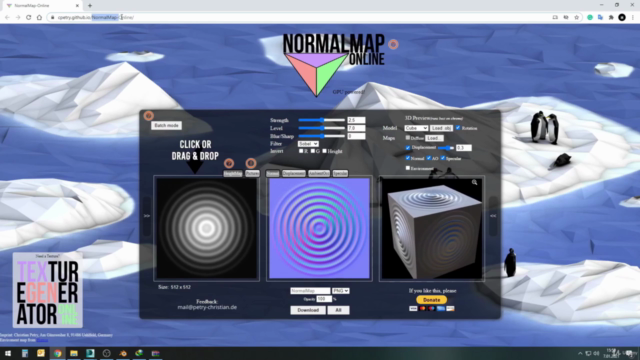This screenshot has width=640, height=360.
Task: Disable the Rotation checkbox
Action: coord(458,128)
